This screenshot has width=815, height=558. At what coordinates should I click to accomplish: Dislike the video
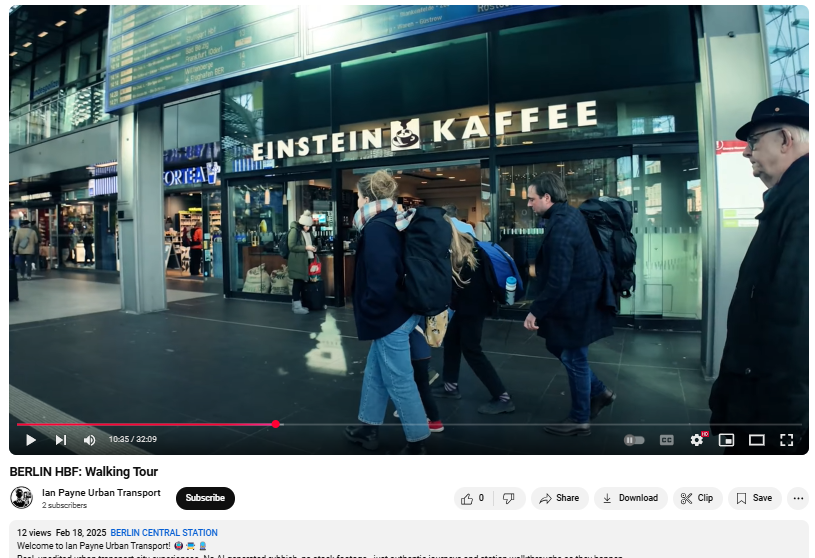tap(509, 498)
